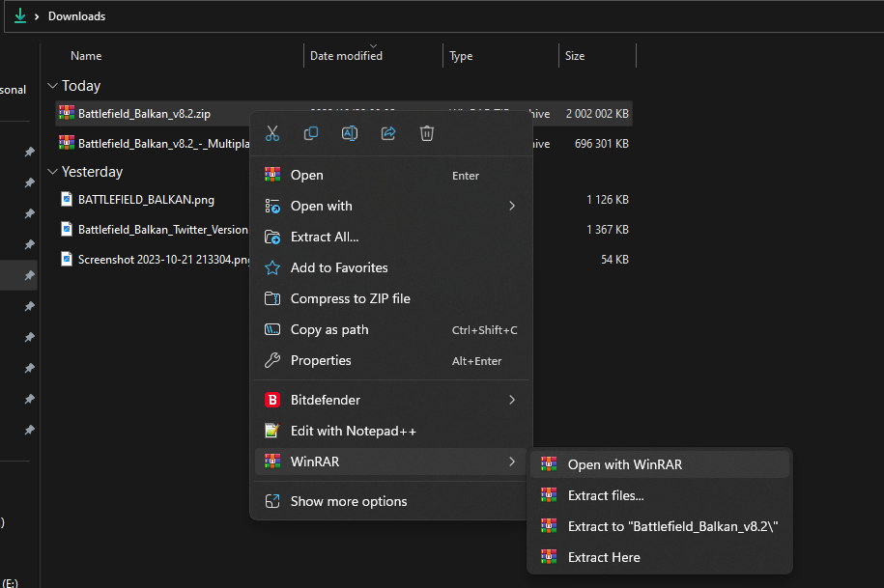Collapse the Today group
Image resolution: width=884 pixels, height=588 pixels.
[52, 86]
